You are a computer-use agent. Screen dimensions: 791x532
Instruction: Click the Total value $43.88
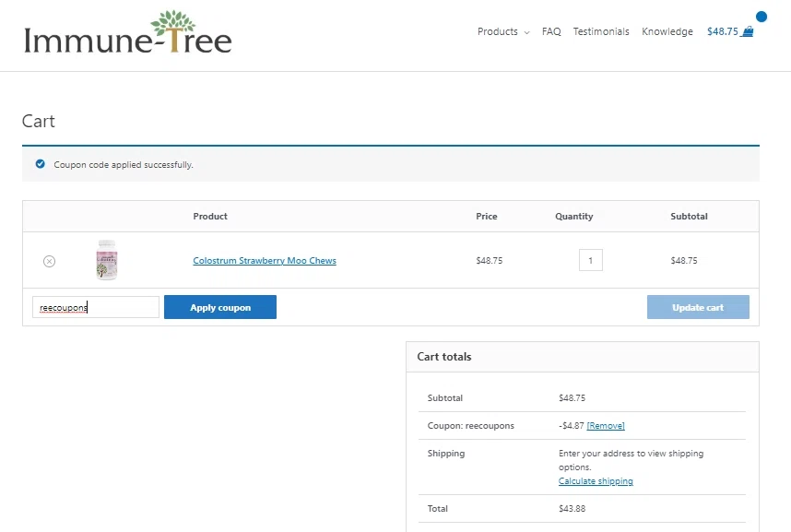(573, 508)
